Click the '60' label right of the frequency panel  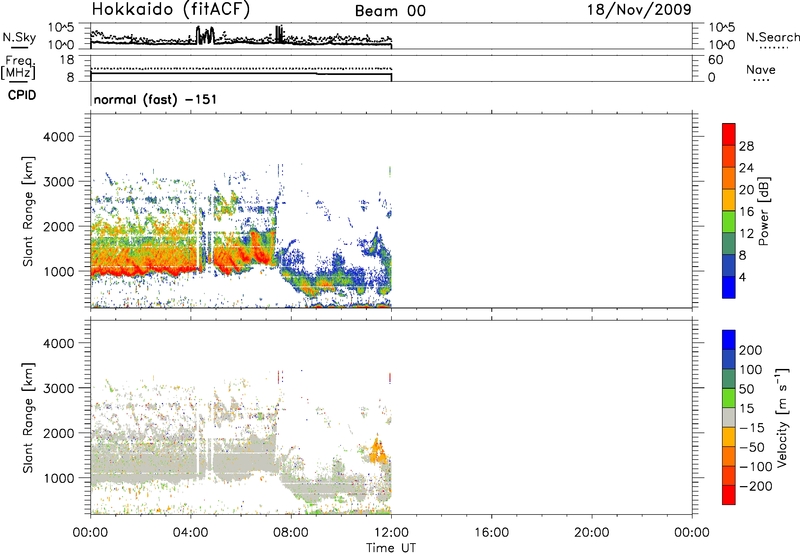click(715, 60)
